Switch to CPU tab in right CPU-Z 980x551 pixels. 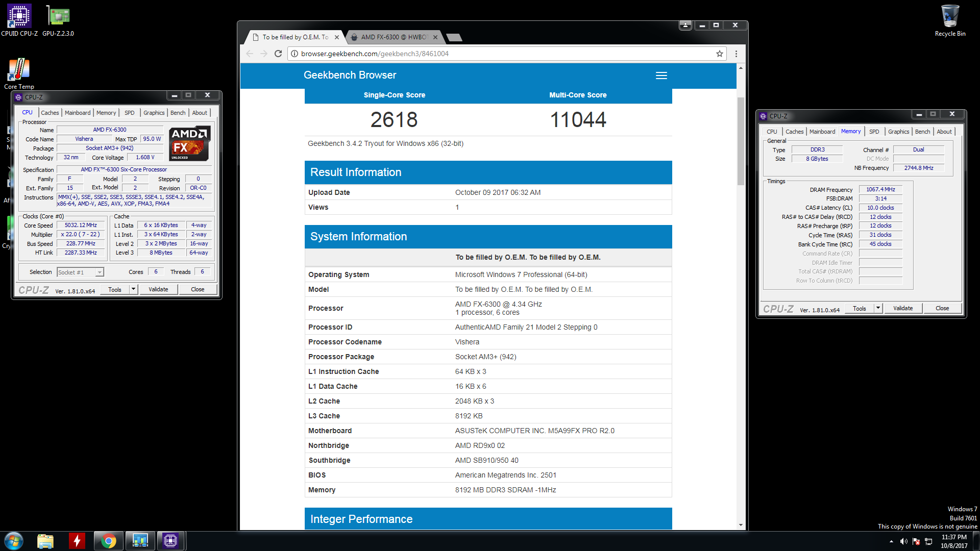pos(772,132)
